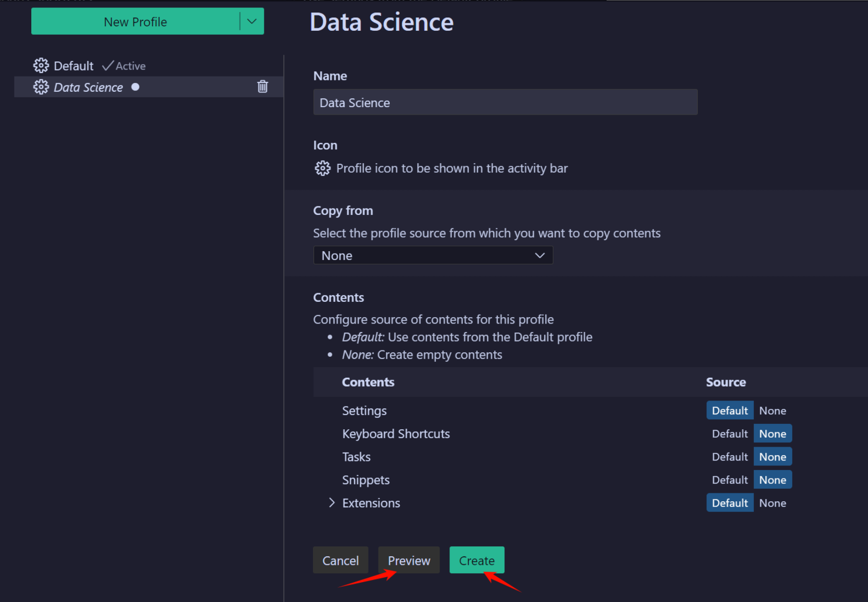The height and width of the screenshot is (602, 868).
Task: Set Extensions source to None
Action: point(772,503)
